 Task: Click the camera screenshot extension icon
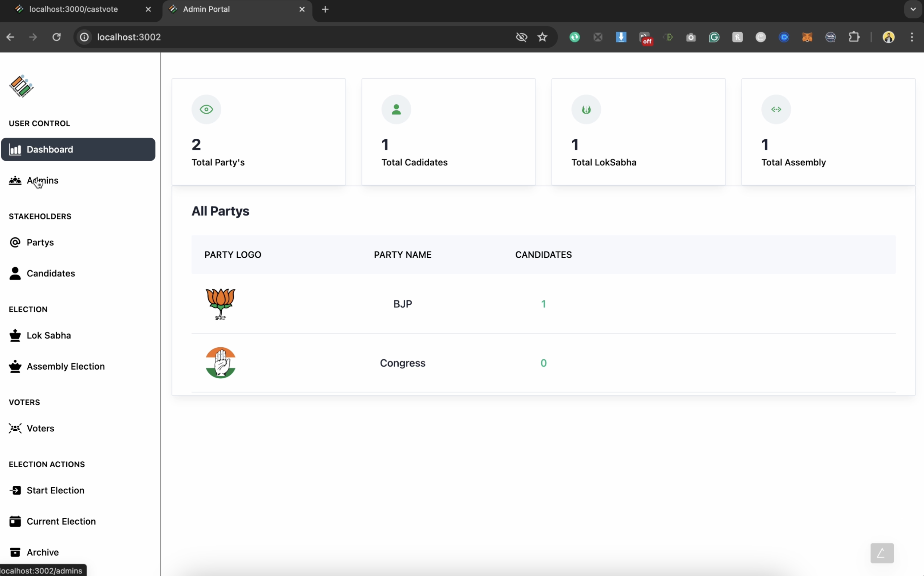(x=691, y=38)
